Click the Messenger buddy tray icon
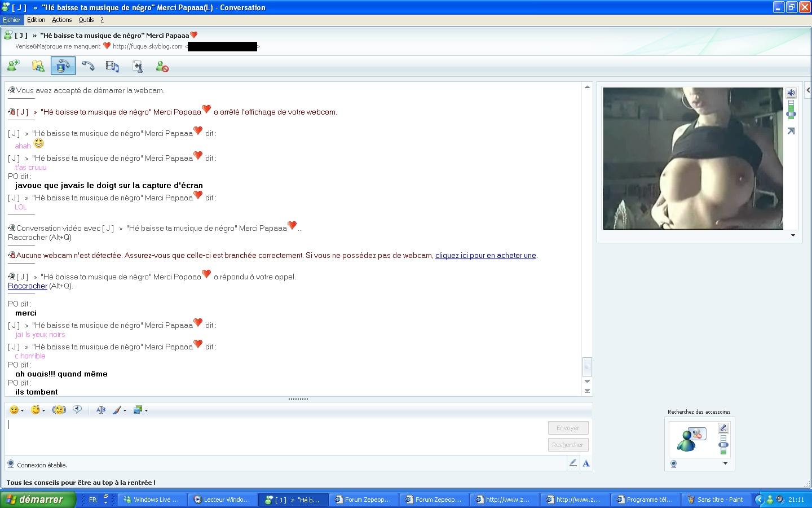Image resolution: width=812 pixels, height=508 pixels. [770, 500]
